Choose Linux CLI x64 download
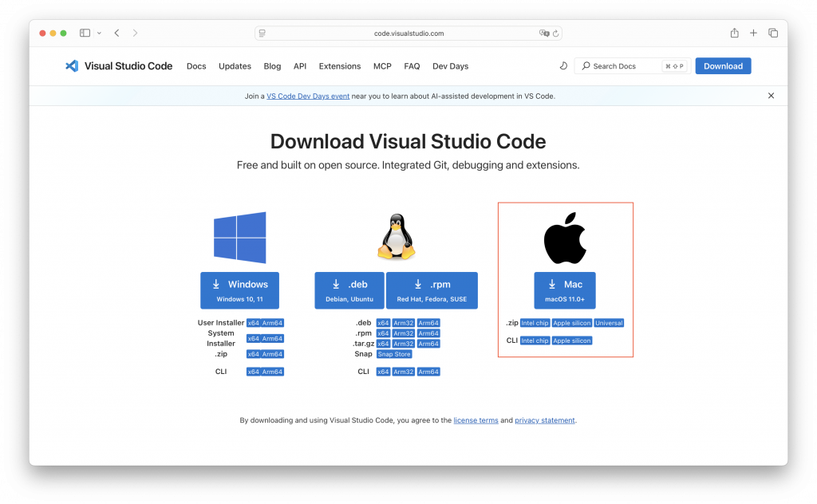The image size is (817, 504). click(x=383, y=372)
